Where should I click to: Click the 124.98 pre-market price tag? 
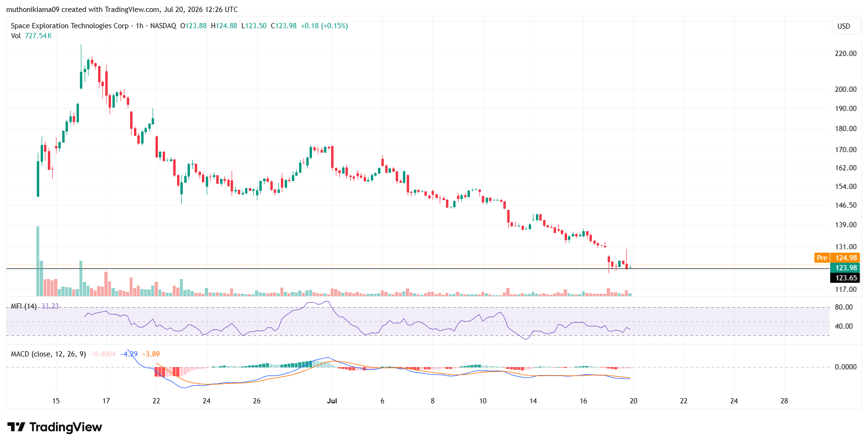tap(846, 258)
